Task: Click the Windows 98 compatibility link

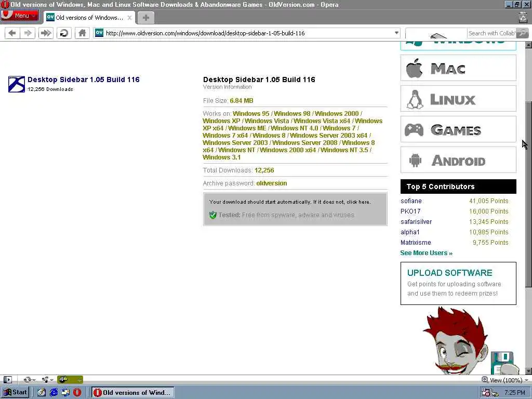Action: (292, 114)
